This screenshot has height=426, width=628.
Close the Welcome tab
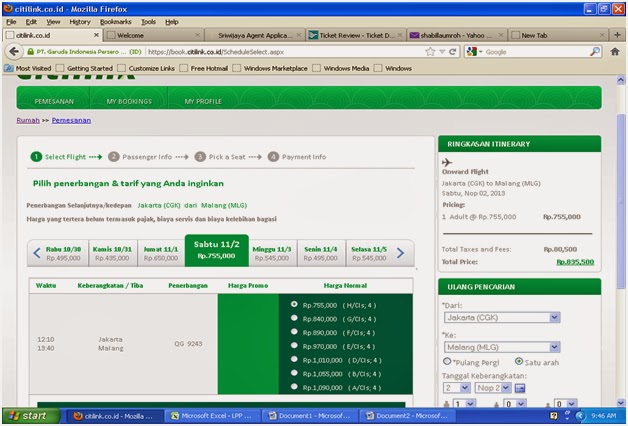[197, 35]
